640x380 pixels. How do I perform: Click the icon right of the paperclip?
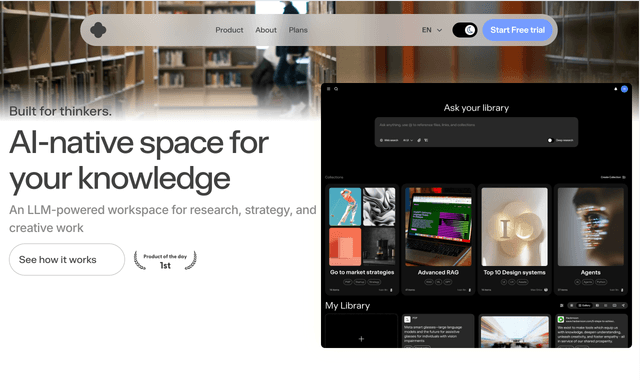pyautogui.click(x=426, y=140)
